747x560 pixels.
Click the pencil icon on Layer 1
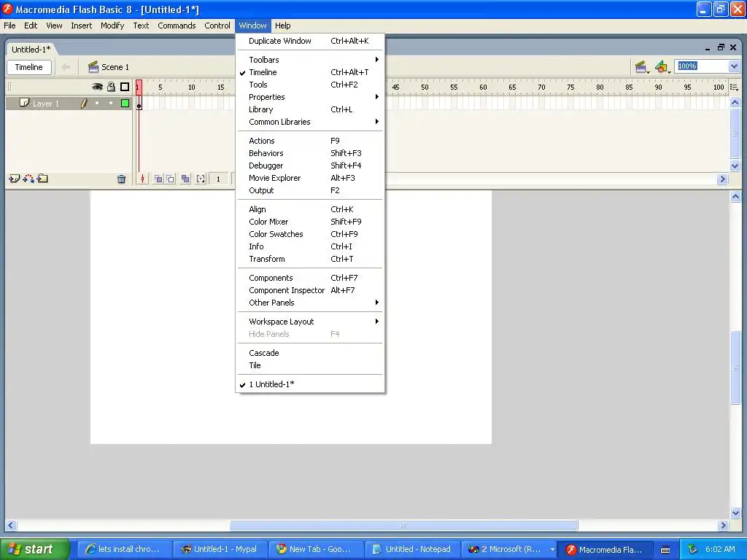click(x=84, y=104)
